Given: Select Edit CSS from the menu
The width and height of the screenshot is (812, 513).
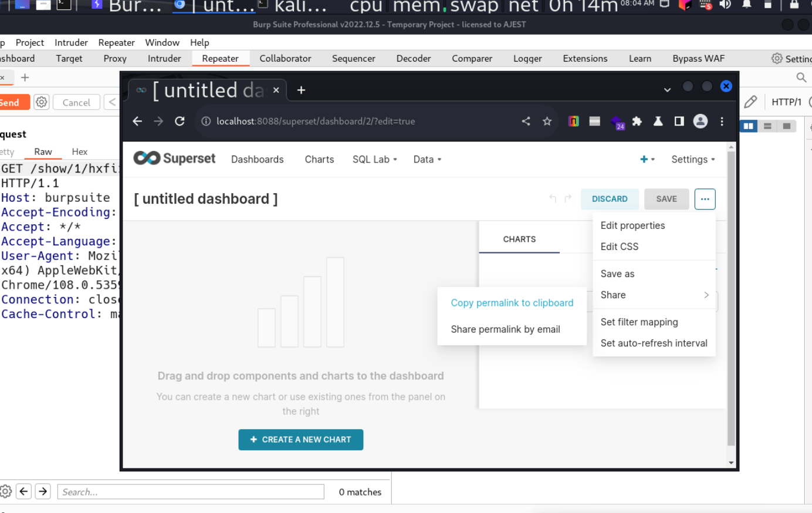Looking at the screenshot, I should (x=619, y=247).
